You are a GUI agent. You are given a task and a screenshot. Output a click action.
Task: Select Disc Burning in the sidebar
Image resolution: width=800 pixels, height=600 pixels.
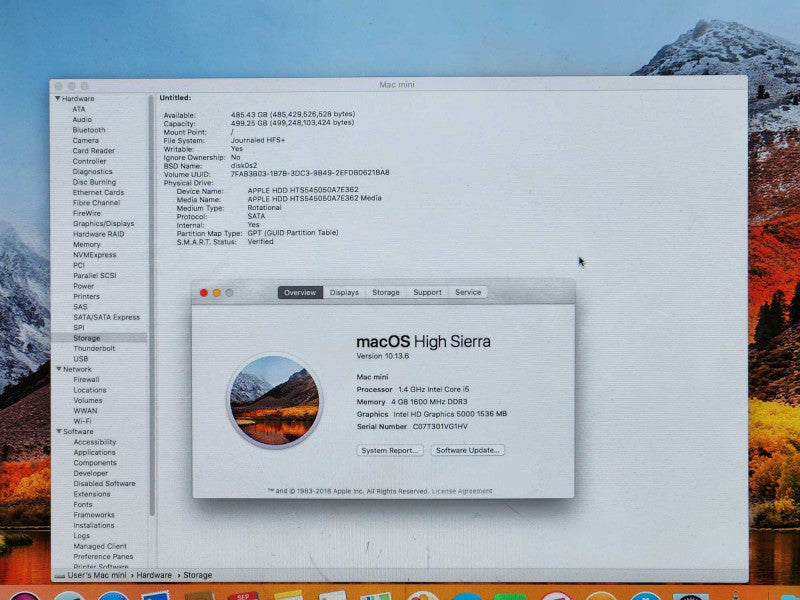tap(94, 182)
